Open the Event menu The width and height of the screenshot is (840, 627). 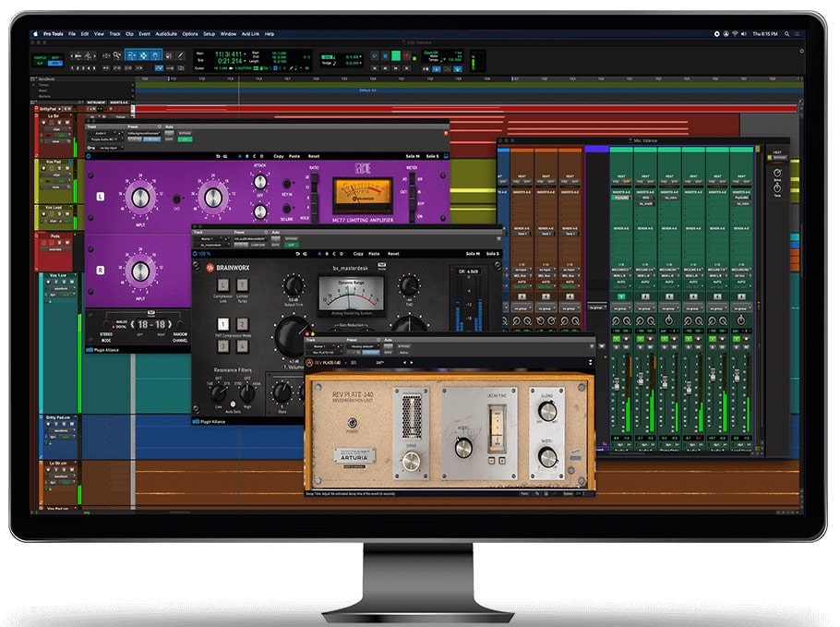click(x=145, y=34)
